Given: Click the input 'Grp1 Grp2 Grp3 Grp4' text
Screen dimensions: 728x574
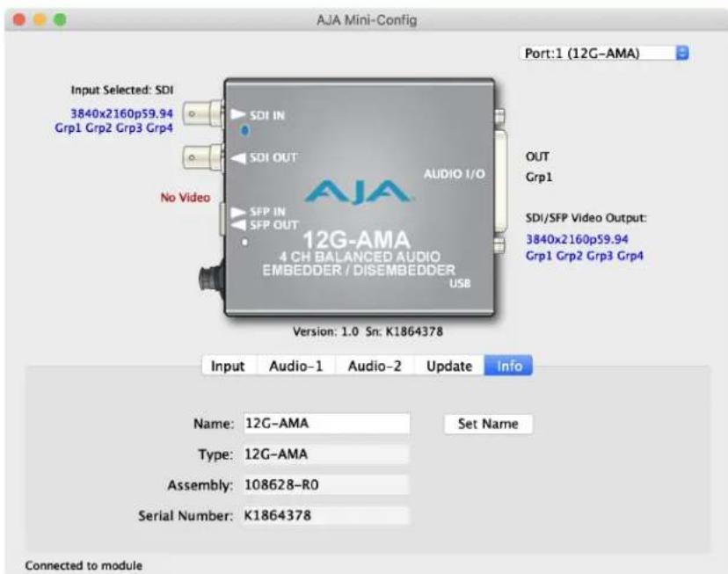Looking at the screenshot, I should point(113,127).
